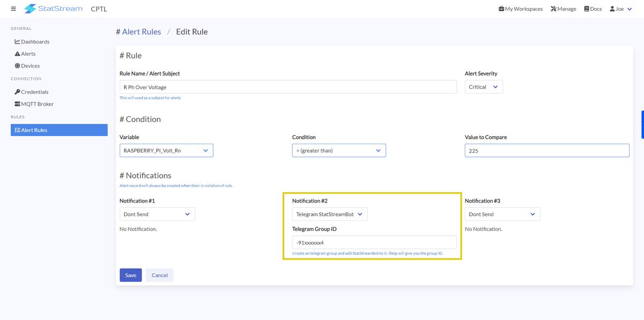Open Credentials in sidebar
644x320 pixels.
32,92
